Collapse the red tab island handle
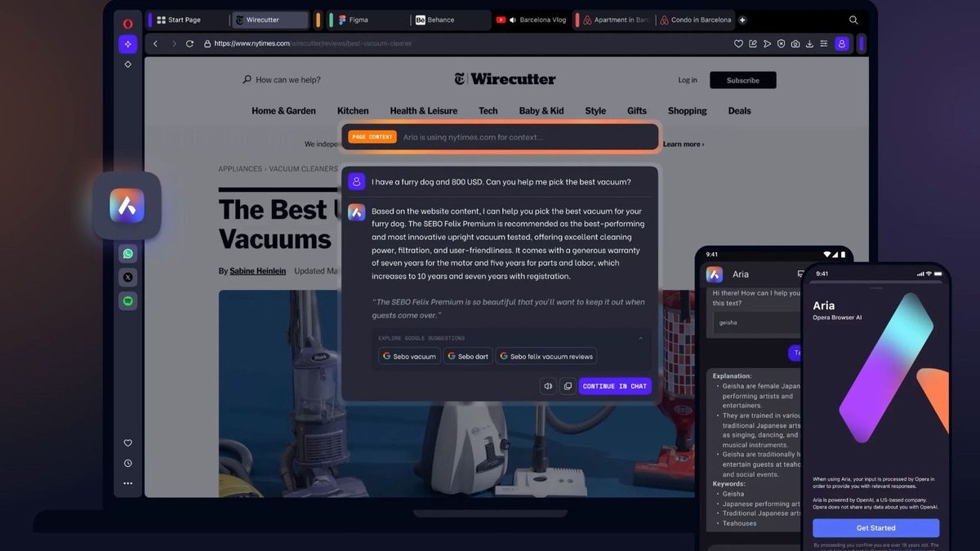The height and width of the screenshot is (551, 980). pyautogui.click(x=577, y=20)
